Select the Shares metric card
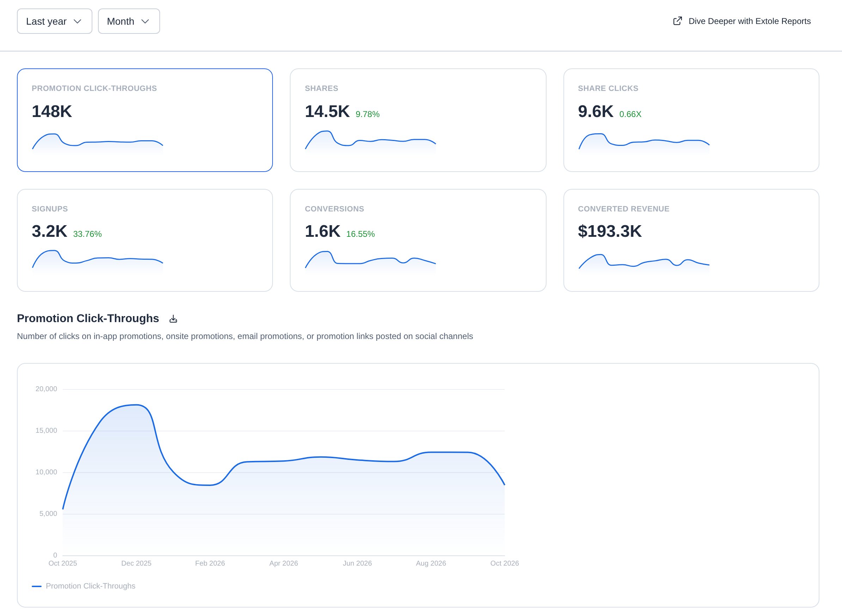Viewport: 842px width, 616px height. tap(418, 120)
